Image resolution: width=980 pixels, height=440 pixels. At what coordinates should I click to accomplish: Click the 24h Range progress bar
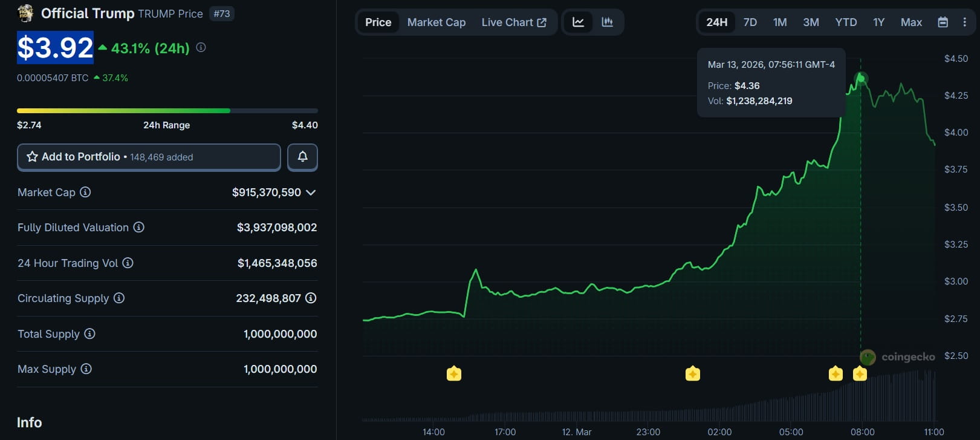pos(167,111)
